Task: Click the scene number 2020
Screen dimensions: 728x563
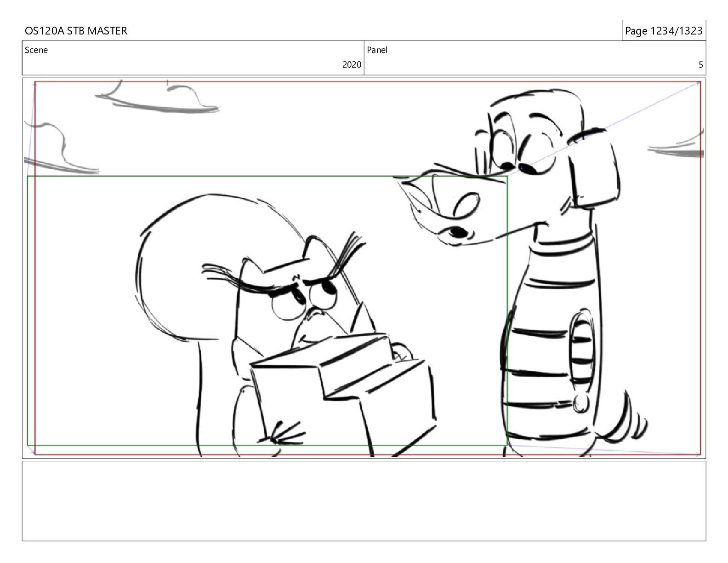Action: click(x=352, y=65)
